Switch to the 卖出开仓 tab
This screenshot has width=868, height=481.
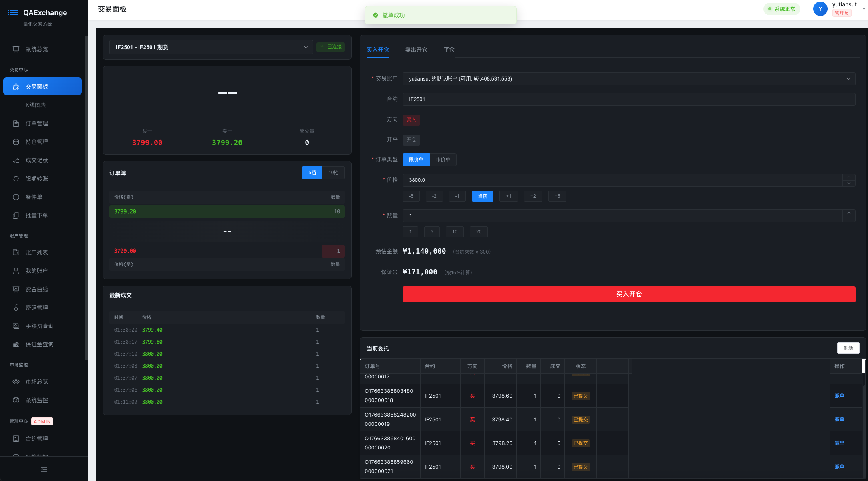[x=416, y=50]
